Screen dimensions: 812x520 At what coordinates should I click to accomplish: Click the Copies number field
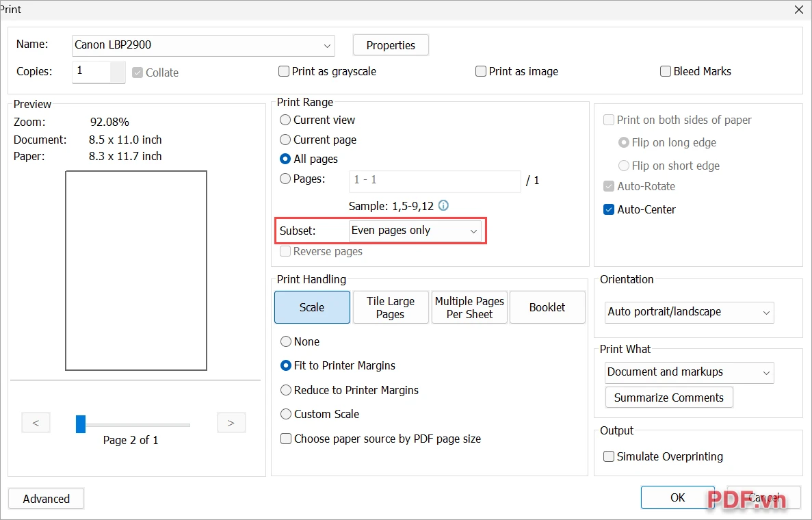pyautogui.click(x=91, y=71)
